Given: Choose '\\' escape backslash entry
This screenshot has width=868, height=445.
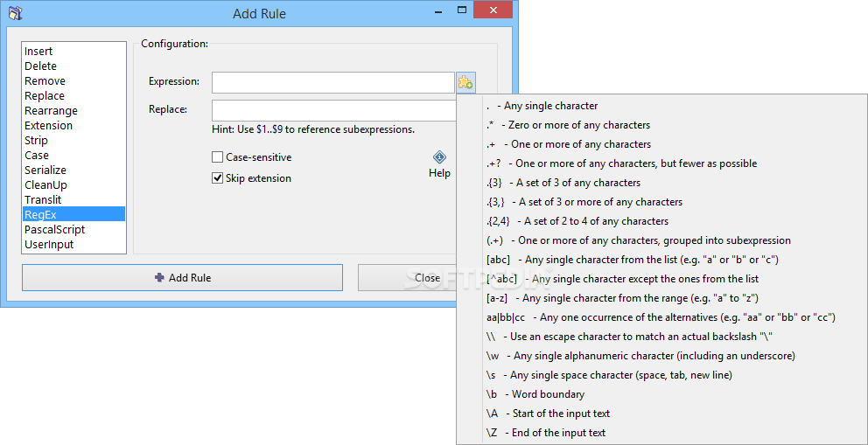Looking at the screenshot, I should (x=662, y=337).
